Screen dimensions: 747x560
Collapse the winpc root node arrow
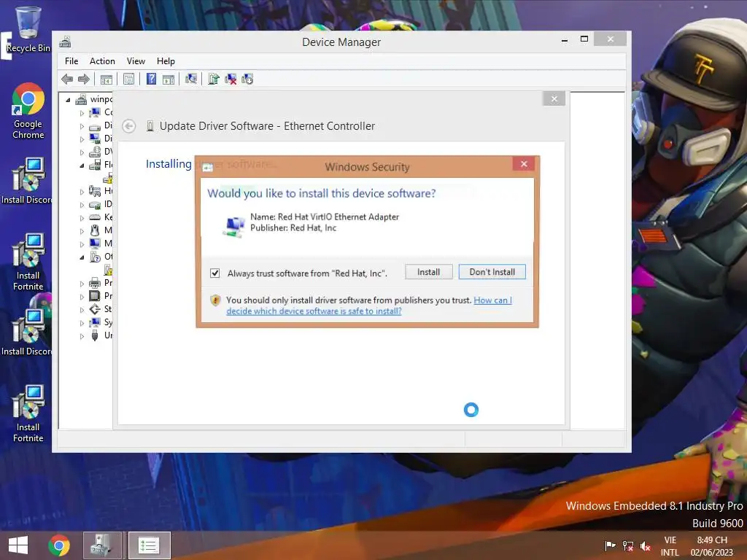pos(68,100)
